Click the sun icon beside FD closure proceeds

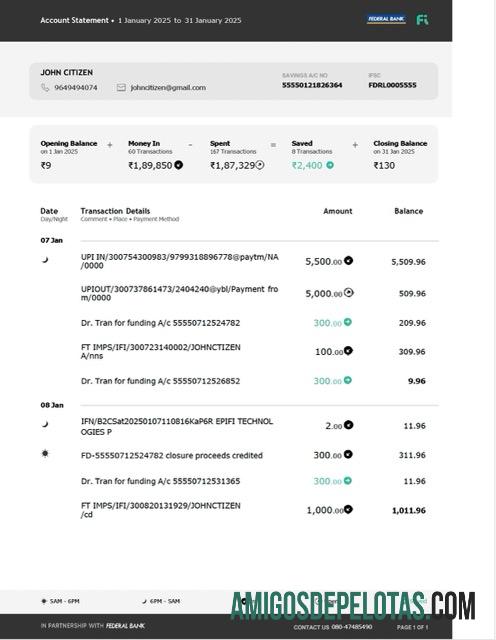[45, 453]
